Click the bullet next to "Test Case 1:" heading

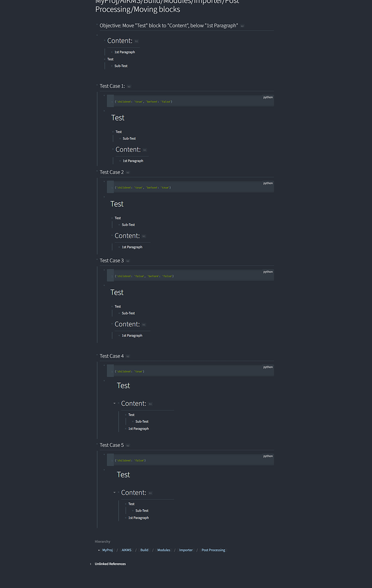click(x=96, y=86)
